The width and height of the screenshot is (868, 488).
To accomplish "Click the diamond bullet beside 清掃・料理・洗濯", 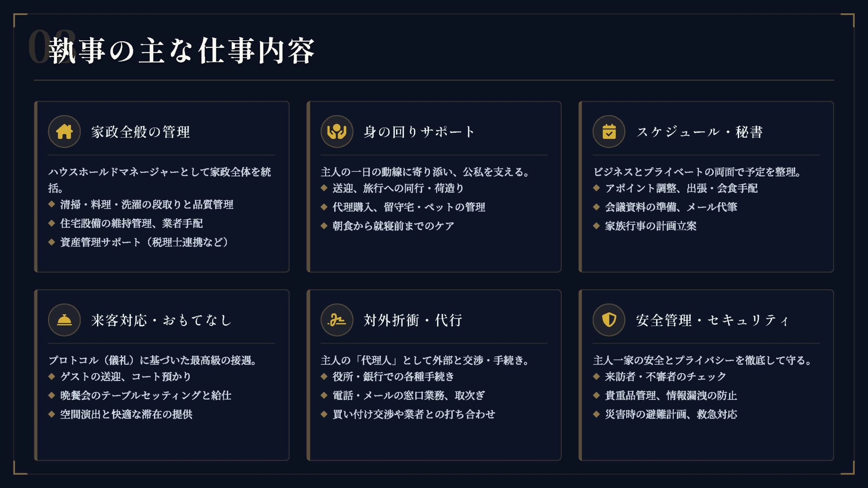I will (52, 204).
